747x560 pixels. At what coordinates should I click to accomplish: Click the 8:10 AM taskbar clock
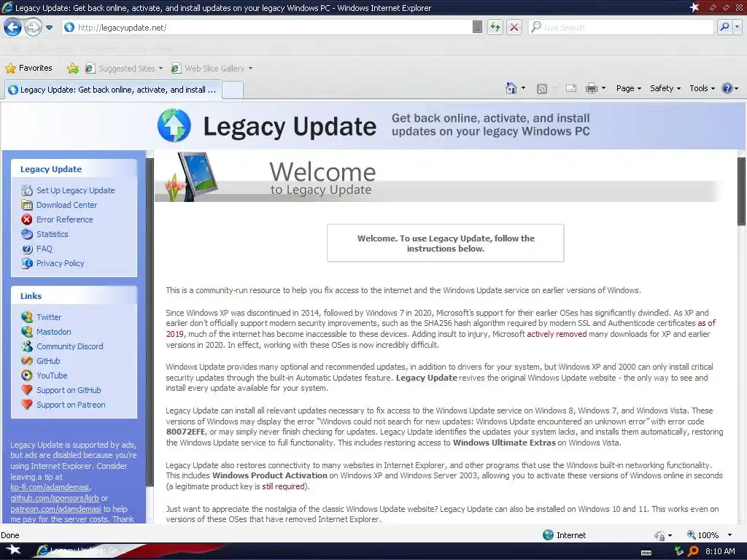click(x=720, y=551)
